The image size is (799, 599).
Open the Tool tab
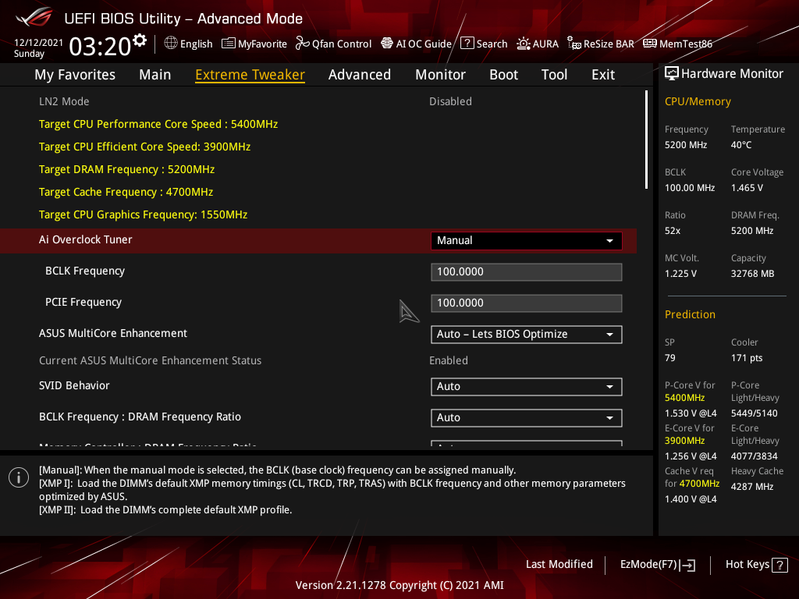coord(554,74)
